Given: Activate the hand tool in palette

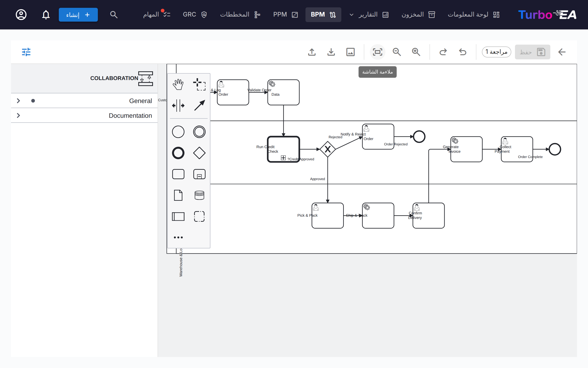Looking at the screenshot, I should point(178,84).
